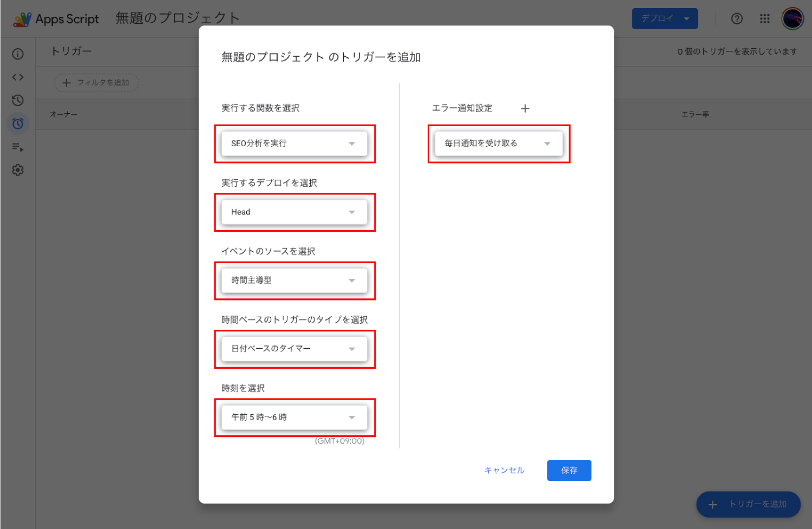Open the Google apps grid icon

(x=764, y=19)
